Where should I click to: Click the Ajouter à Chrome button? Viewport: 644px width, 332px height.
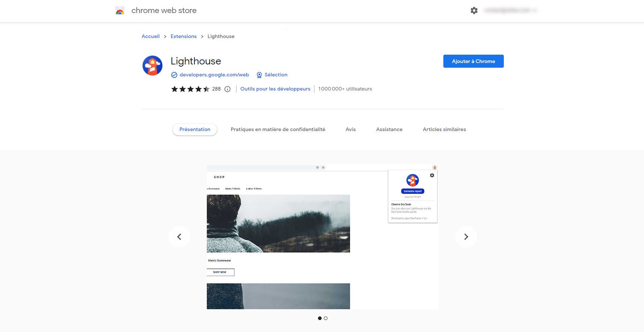point(473,61)
